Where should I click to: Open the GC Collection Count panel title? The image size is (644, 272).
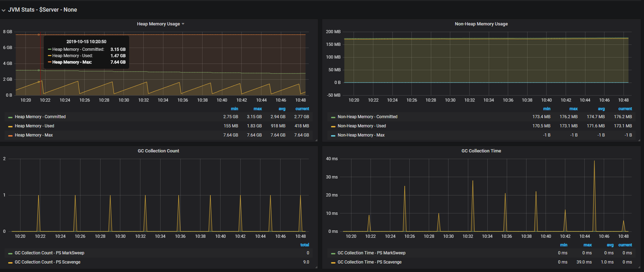click(x=158, y=151)
